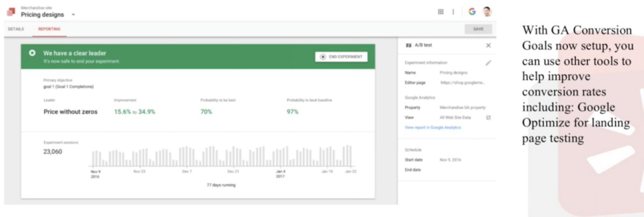Viewport: 644px width, 217px height.
Task: Edit experiment information with pencil icon
Action: click(488, 63)
